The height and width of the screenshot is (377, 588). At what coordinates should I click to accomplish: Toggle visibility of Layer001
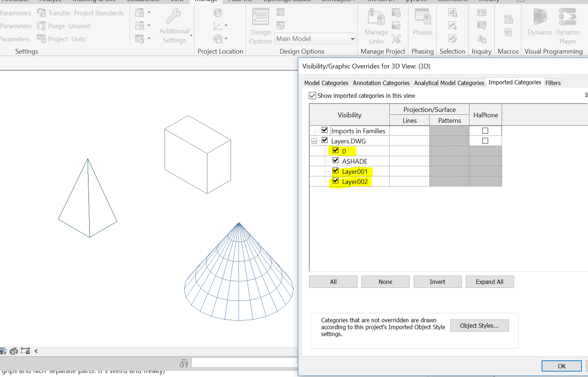coord(335,170)
